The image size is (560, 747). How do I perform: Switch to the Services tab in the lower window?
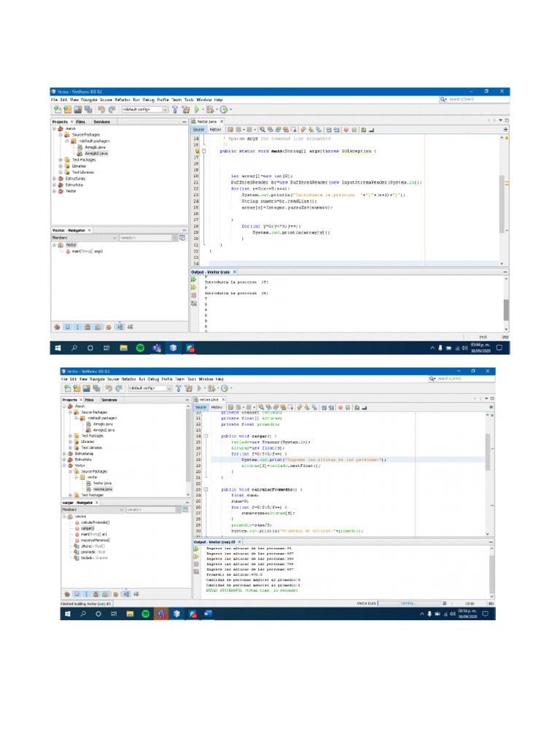point(109,400)
